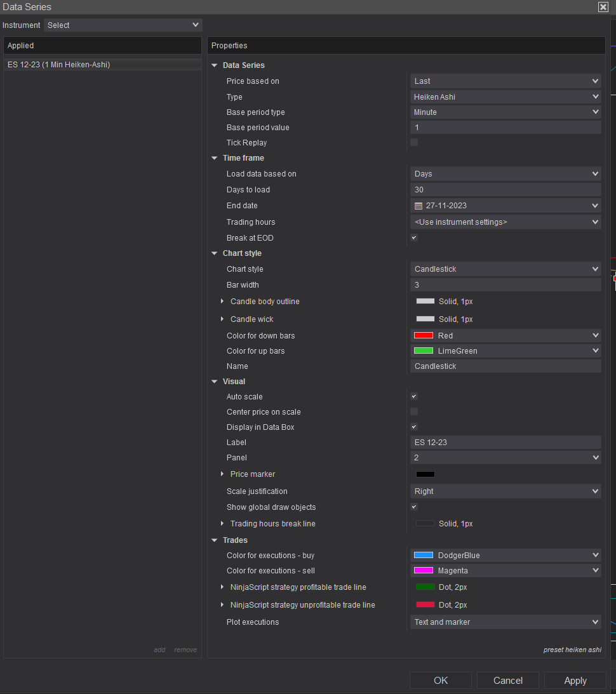Click the Days to load field
Viewport: 616px width, 694px height.
(x=506, y=190)
